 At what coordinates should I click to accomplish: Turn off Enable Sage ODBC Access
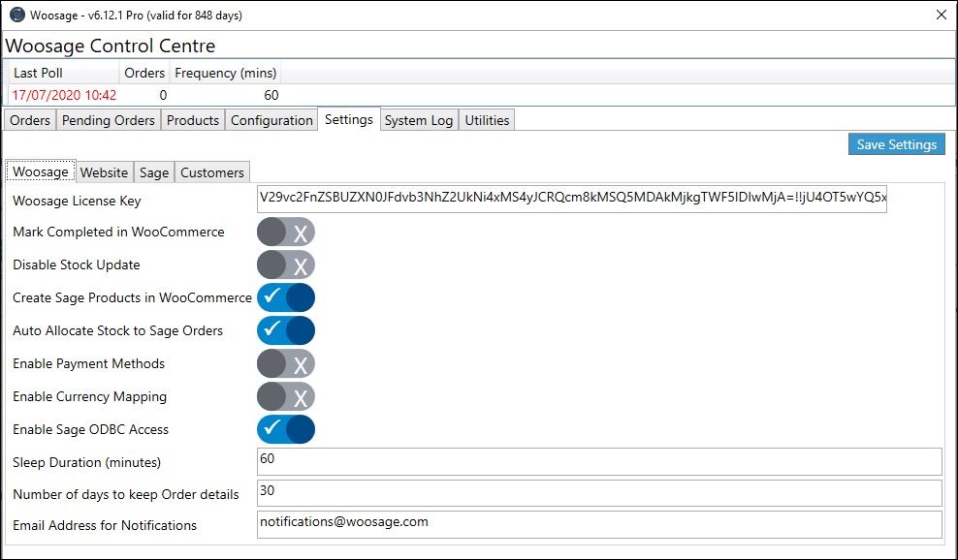[286, 430]
